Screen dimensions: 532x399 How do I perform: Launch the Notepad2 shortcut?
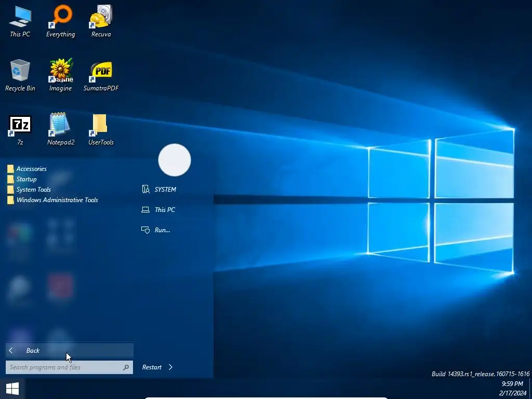60,129
